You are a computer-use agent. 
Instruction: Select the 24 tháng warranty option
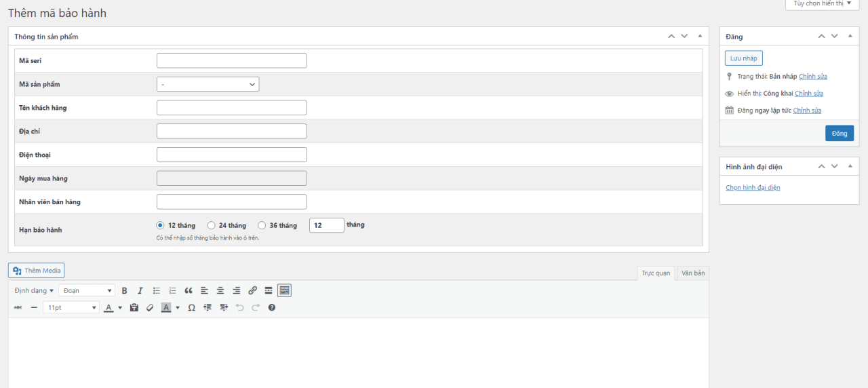[212, 225]
